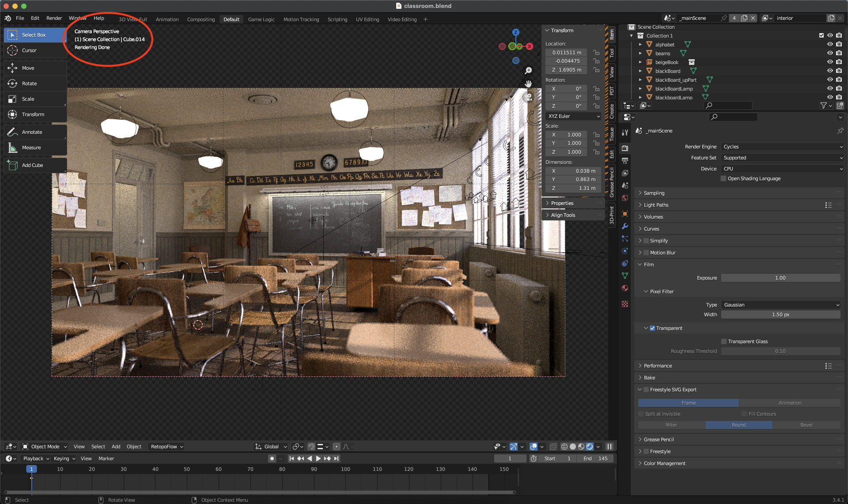848x504 pixels.
Task: Enable Transparent Glass checkbox
Action: pos(724,341)
